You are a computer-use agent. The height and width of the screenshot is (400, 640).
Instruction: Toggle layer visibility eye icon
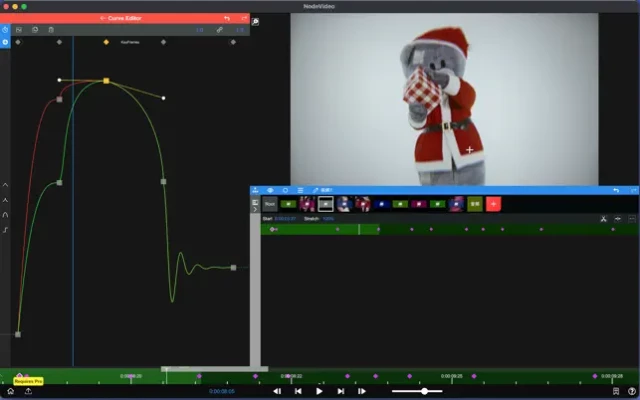click(270, 189)
